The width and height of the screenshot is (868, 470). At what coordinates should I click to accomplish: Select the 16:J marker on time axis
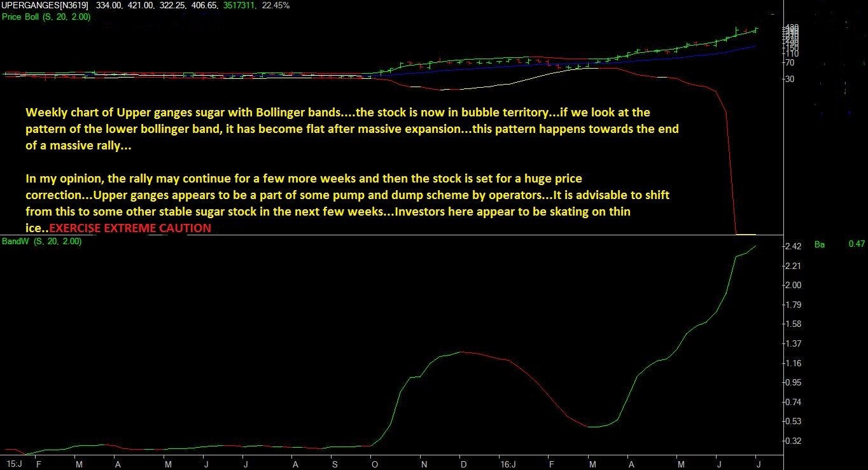tap(507, 464)
